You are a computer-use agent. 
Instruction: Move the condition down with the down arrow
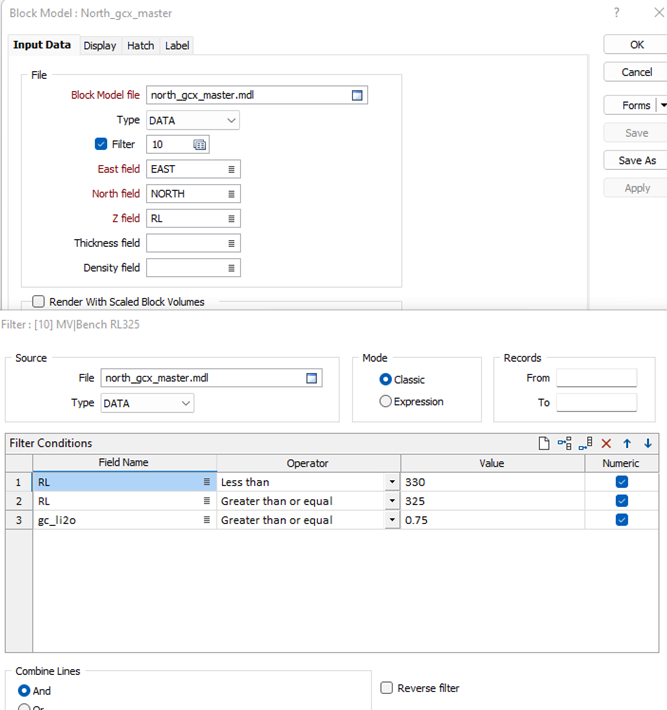648,443
